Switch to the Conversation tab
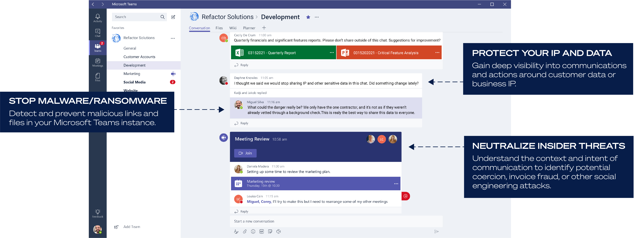 (x=199, y=28)
